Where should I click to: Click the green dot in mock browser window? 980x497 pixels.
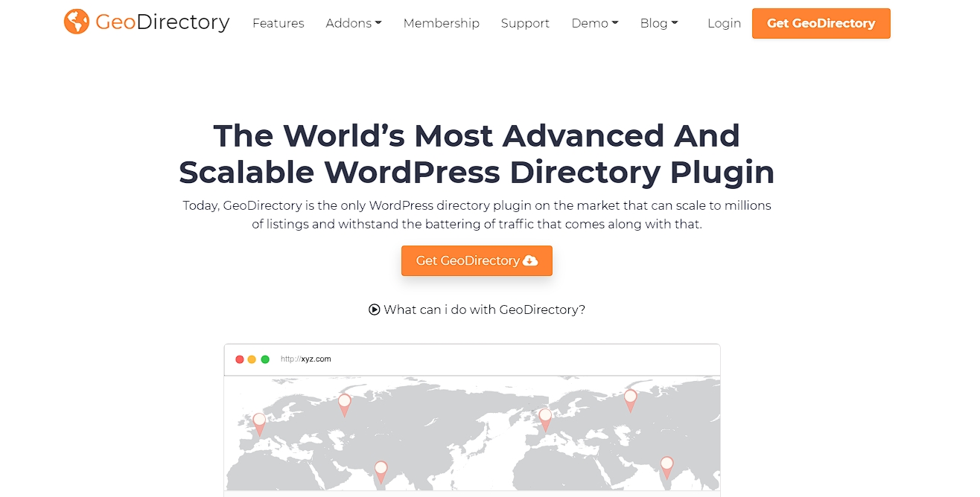(x=265, y=359)
